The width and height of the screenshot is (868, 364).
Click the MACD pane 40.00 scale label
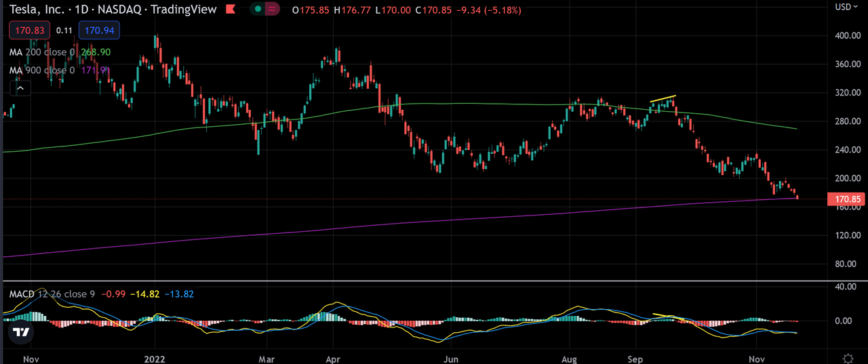846,287
